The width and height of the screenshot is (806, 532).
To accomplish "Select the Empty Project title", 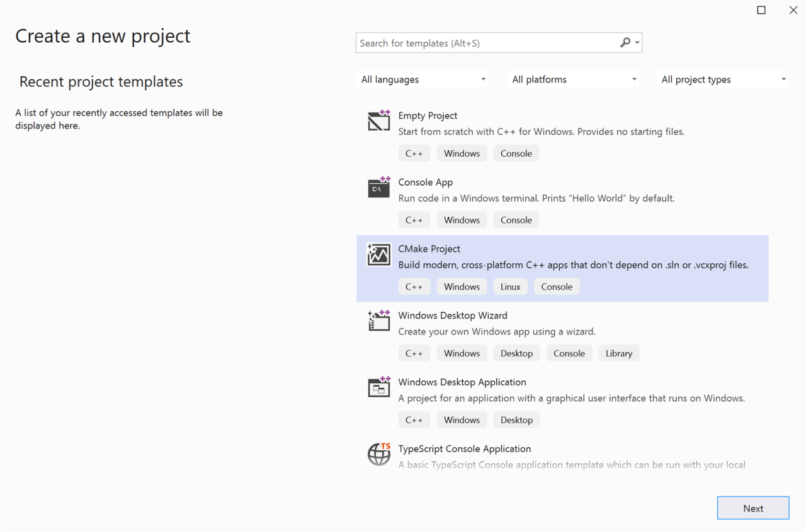I will click(428, 115).
